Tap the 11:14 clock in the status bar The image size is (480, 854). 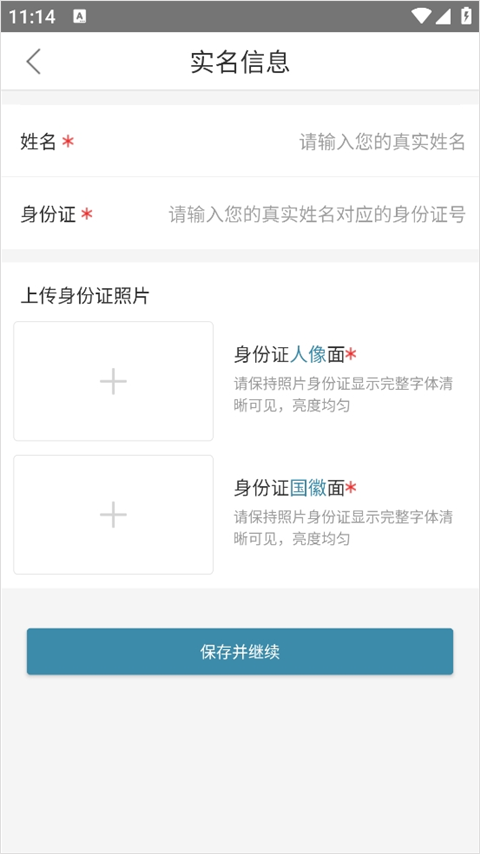click(32, 17)
